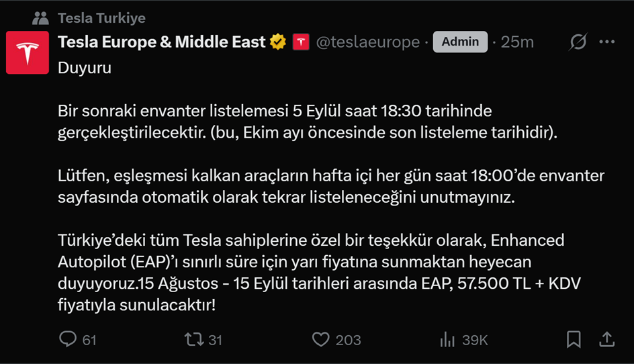Bookmark this post
Viewport: 634px width, 364px height.
(x=574, y=339)
